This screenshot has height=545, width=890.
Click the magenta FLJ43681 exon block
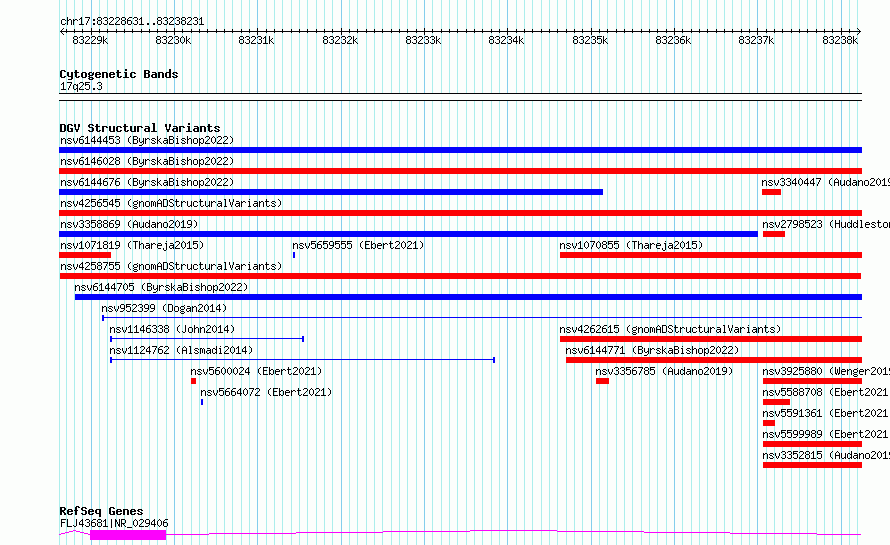pos(128,534)
